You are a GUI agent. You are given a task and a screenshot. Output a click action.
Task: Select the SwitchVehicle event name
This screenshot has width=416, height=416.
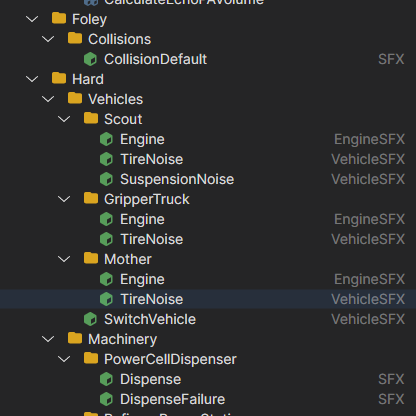(150, 319)
